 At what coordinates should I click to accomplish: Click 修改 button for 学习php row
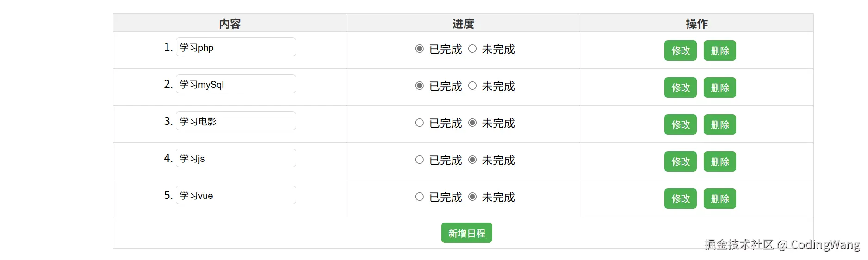(x=680, y=50)
